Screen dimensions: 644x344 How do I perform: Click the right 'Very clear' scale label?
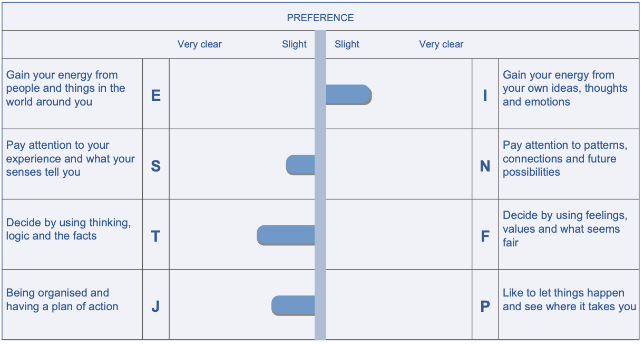(441, 44)
